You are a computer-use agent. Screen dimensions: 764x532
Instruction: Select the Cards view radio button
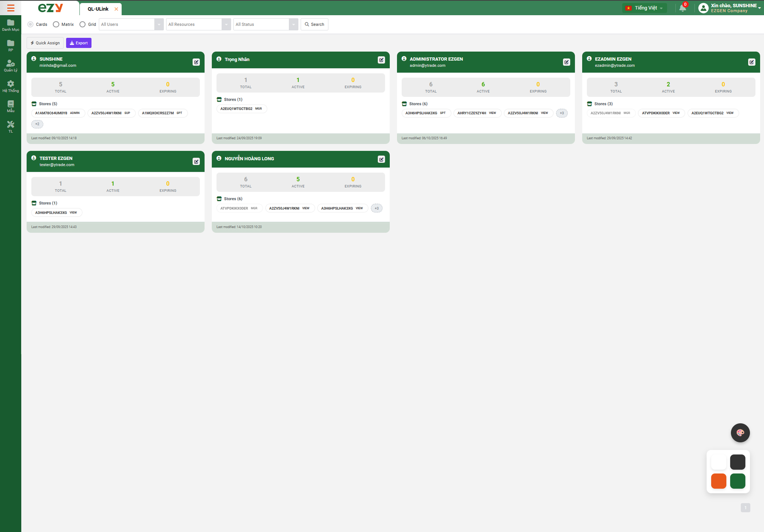[30, 24]
